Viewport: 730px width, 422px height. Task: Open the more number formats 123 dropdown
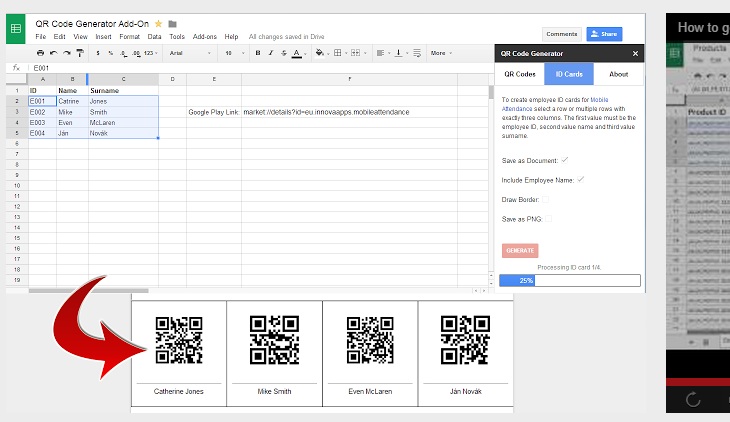pyautogui.click(x=150, y=53)
